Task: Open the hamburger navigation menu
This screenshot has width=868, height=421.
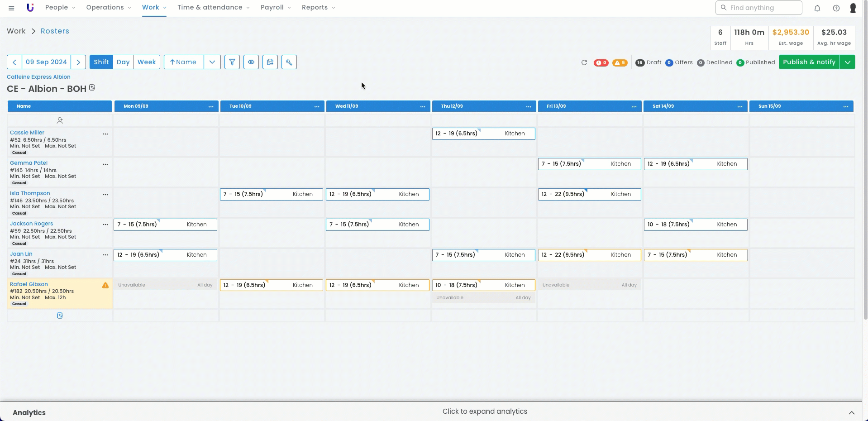Action: pyautogui.click(x=11, y=8)
